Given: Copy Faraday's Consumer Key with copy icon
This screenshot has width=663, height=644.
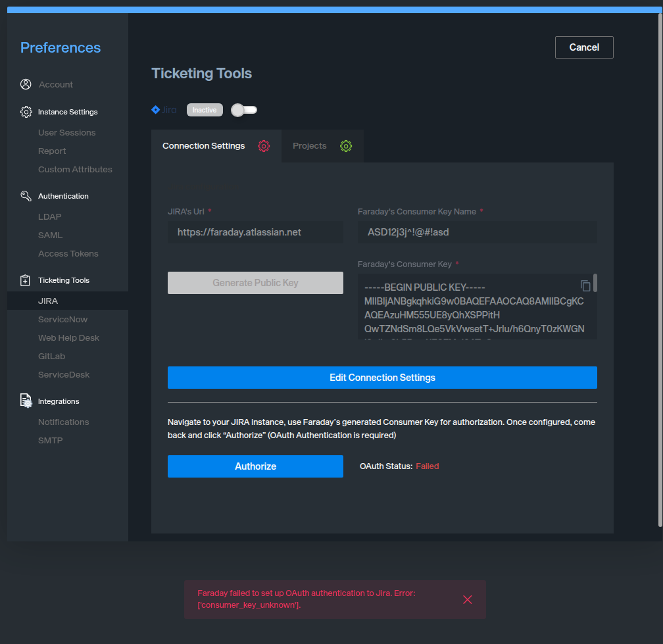Looking at the screenshot, I should (x=585, y=285).
